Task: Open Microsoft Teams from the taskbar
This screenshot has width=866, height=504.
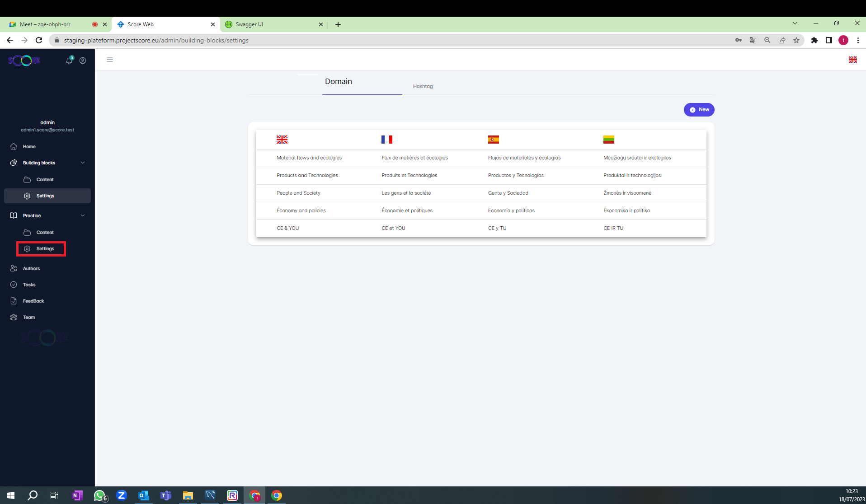Action: 166,495
